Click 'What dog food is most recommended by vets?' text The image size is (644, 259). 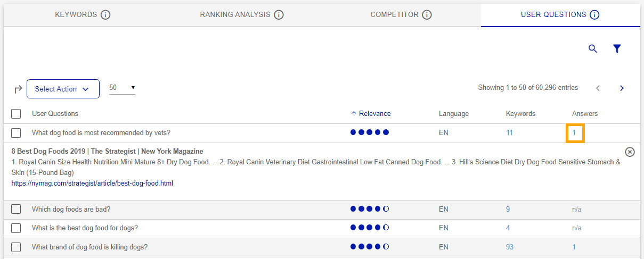(x=101, y=133)
